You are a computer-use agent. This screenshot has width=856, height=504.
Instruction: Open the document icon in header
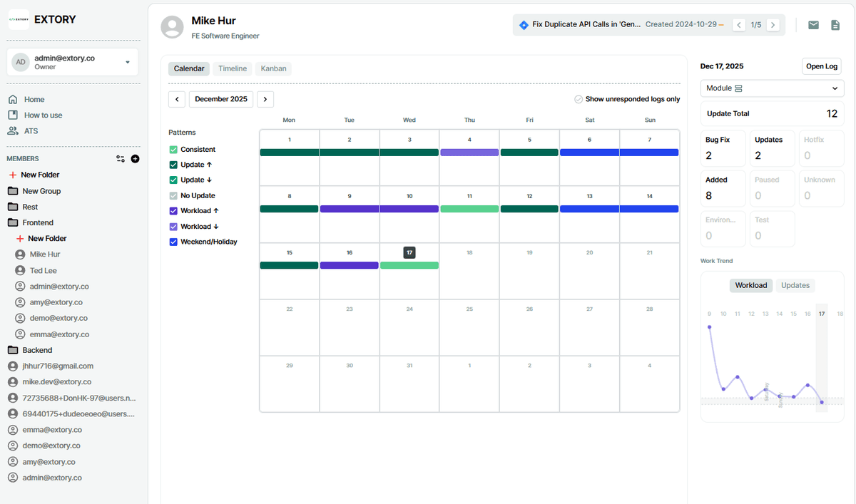click(835, 25)
